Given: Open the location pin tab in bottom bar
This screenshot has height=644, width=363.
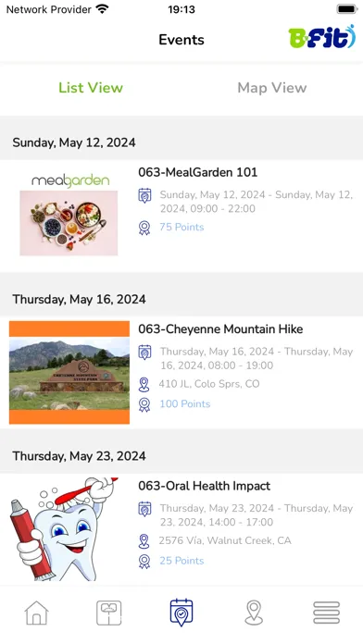Looking at the screenshot, I should [254, 613].
